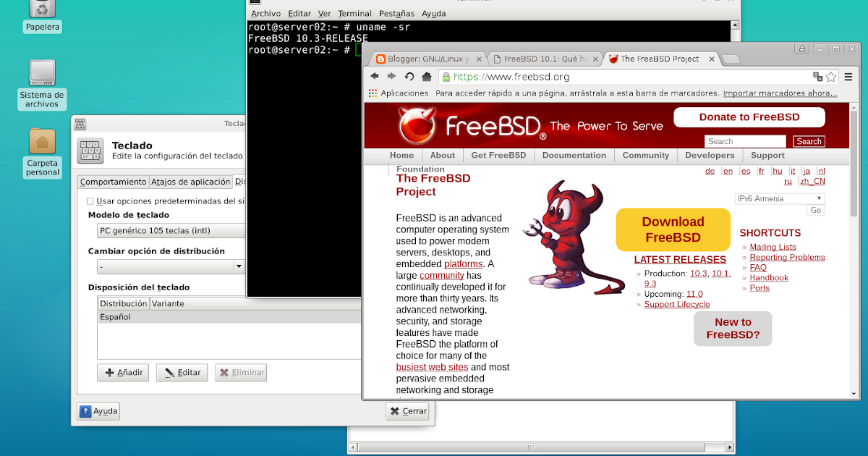Click the Go button for mirror
This screenshot has width=868, height=456.
pyautogui.click(x=816, y=210)
